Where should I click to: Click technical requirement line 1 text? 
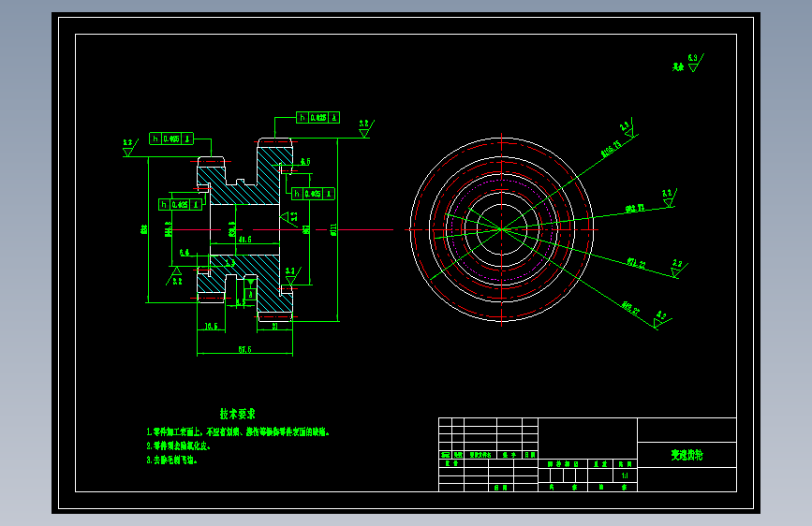click(x=238, y=431)
